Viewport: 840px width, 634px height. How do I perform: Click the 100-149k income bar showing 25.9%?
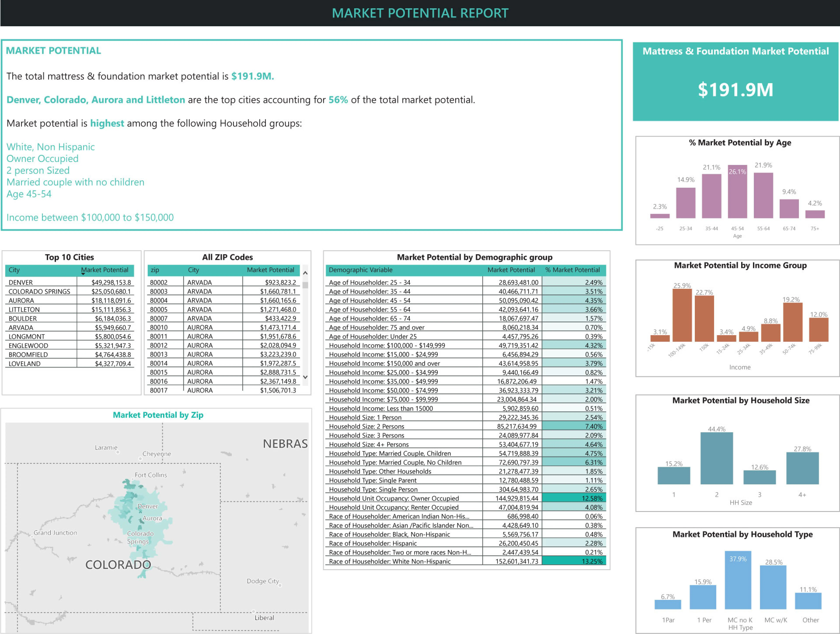click(x=682, y=315)
